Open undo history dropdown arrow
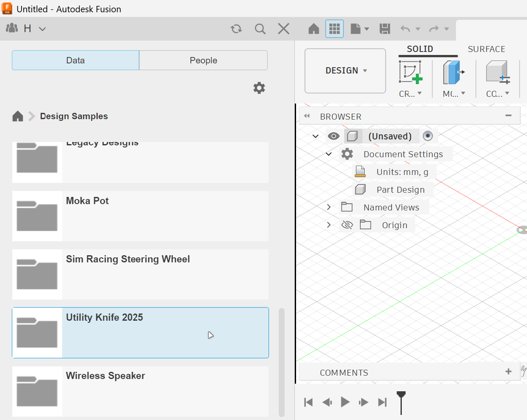This screenshot has height=420, width=527. pos(418,29)
